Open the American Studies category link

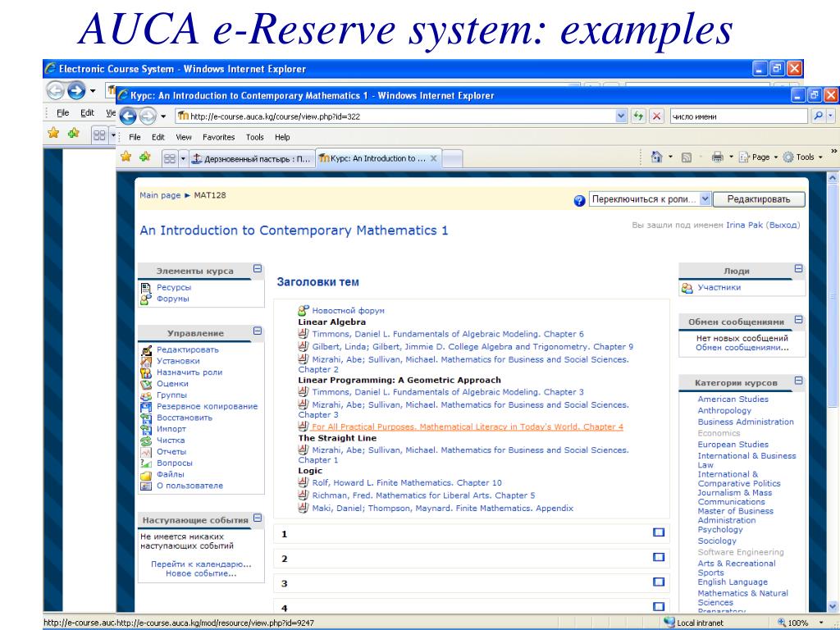click(733, 399)
